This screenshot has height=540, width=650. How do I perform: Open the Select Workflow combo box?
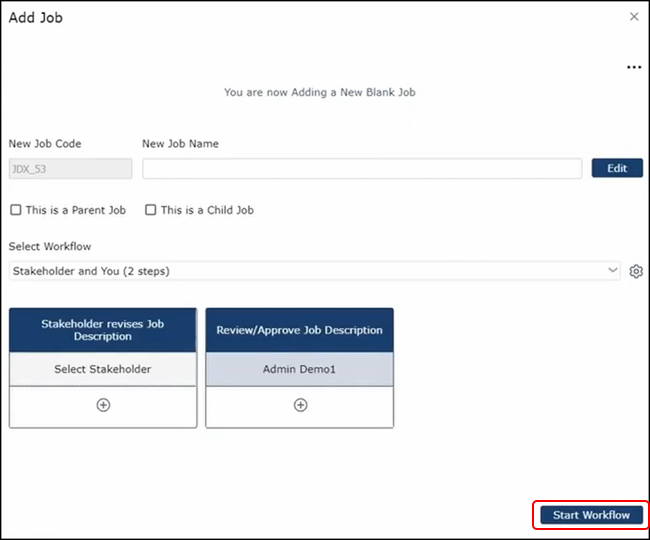[x=310, y=271]
